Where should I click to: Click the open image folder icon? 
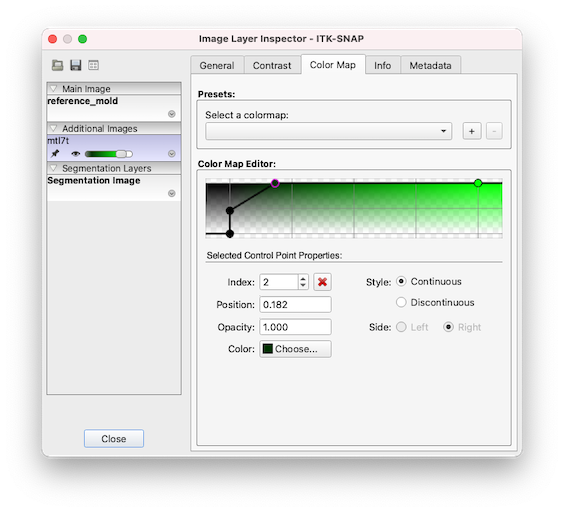pos(58,65)
